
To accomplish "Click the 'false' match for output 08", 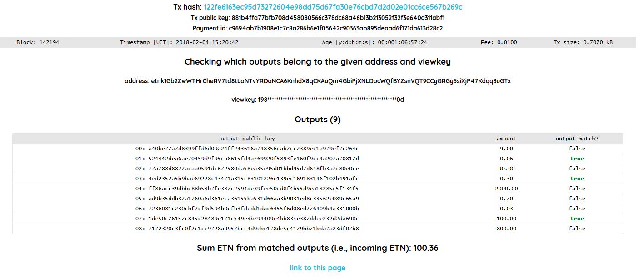I will (577, 229).
